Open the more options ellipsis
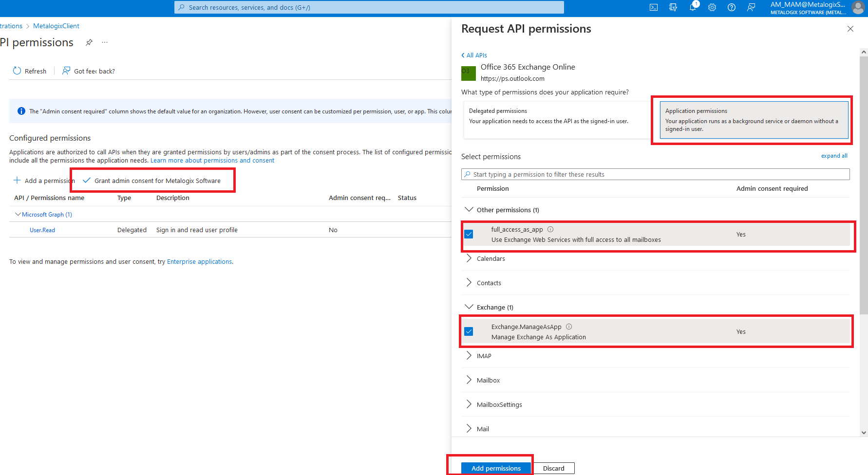 [105, 42]
